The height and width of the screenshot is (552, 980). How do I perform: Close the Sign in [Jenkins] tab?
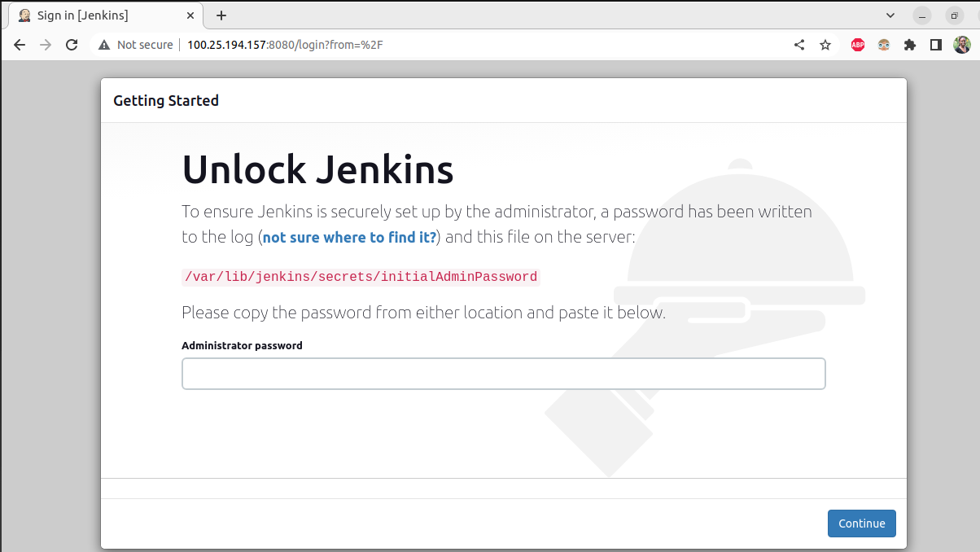[x=189, y=15]
